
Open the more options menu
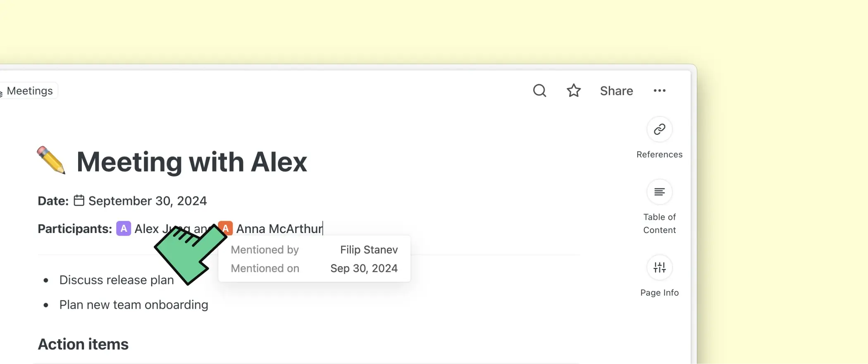659,90
